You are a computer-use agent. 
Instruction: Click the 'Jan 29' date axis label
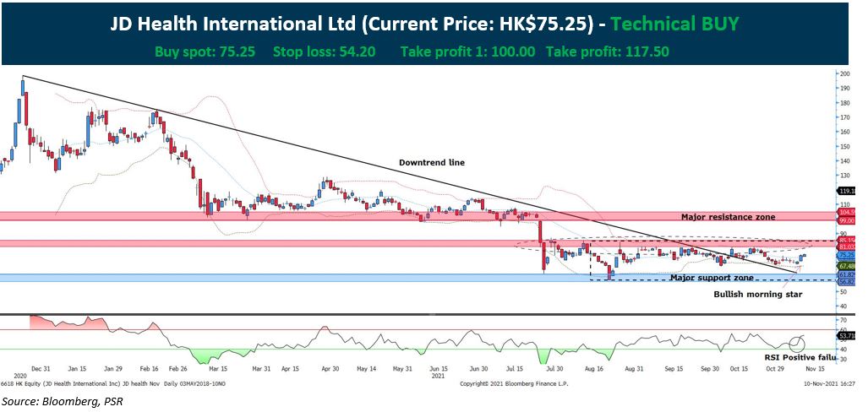[113, 368]
